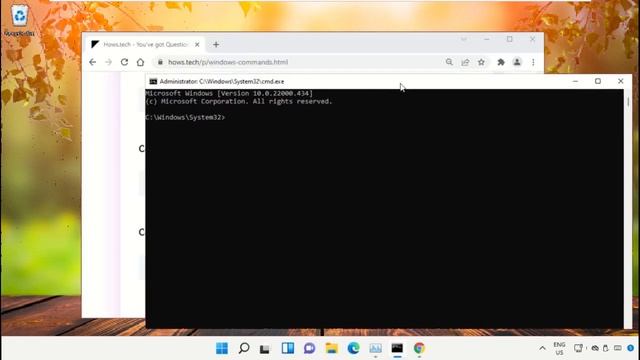Share this page from Chrome's address bar

coord(465,62)
